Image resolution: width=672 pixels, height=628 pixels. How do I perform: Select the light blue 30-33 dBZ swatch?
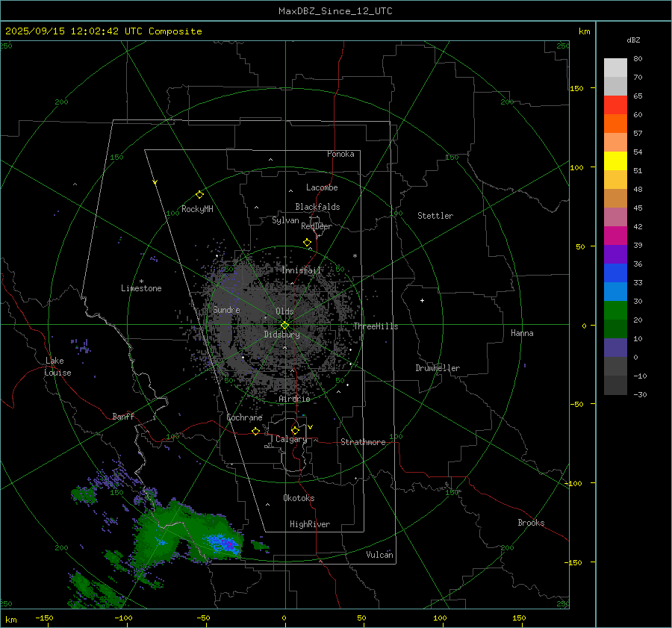tap(615, 291)
